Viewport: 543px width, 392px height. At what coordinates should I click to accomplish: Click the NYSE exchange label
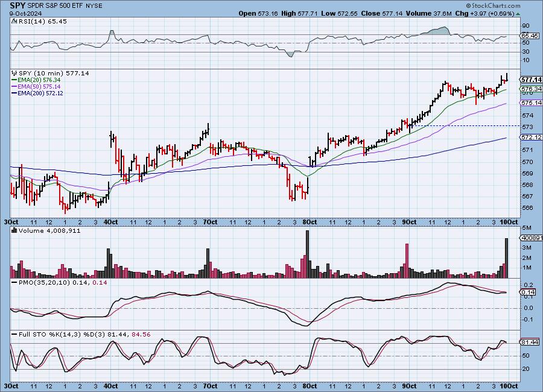(x=95, y=6)
